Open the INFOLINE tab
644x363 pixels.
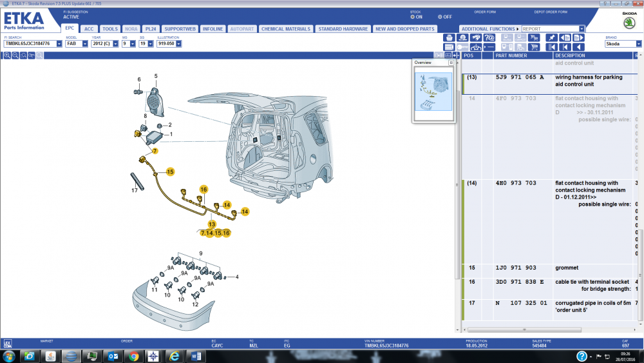213,29
